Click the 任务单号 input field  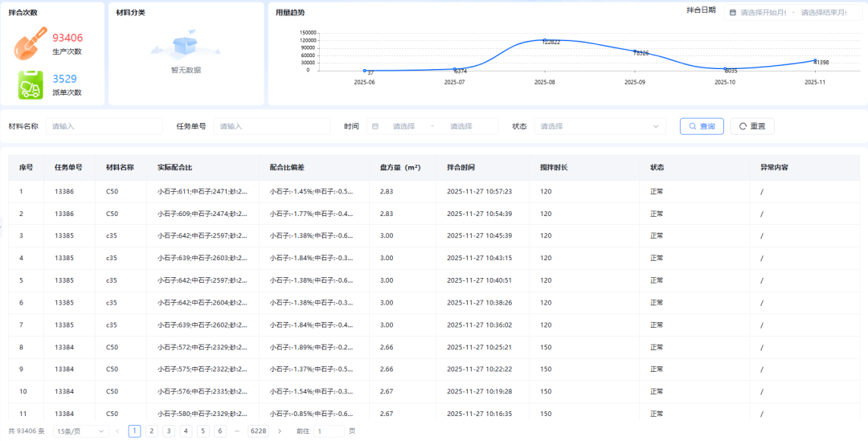coord(272,126)
